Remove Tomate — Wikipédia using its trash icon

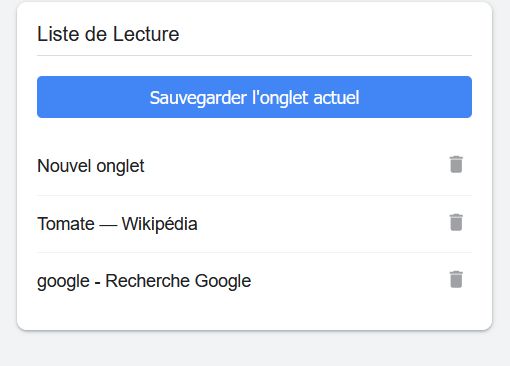click(x=456, y=222)
